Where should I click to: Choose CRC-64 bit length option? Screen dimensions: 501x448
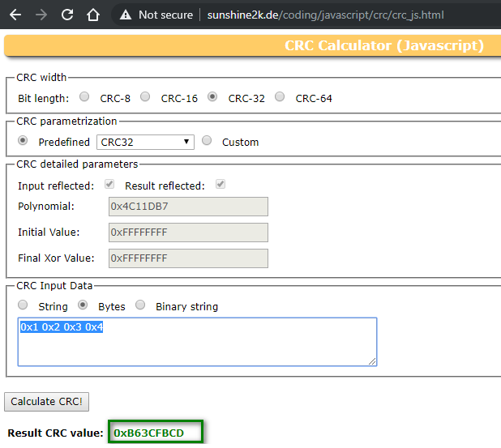click(x=280, y=97)
